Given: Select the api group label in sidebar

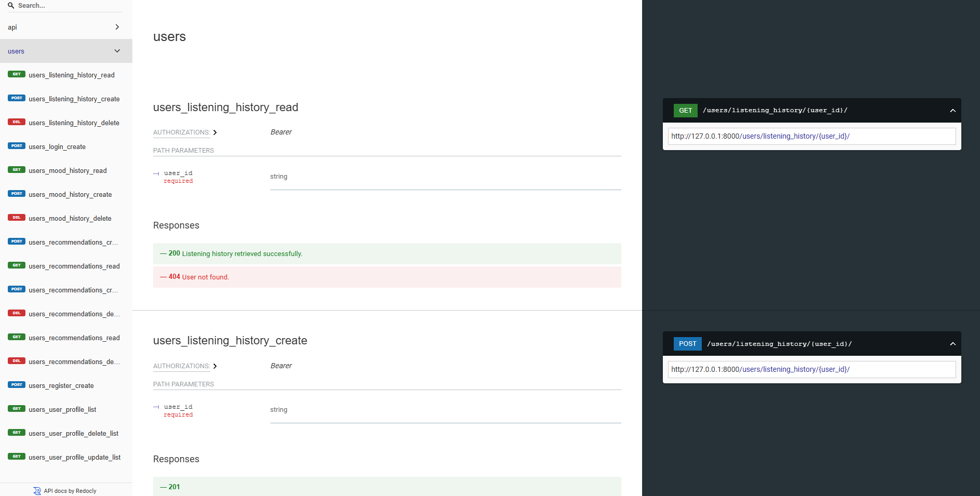Looking at the screenshot, I should tap(12, 28).
